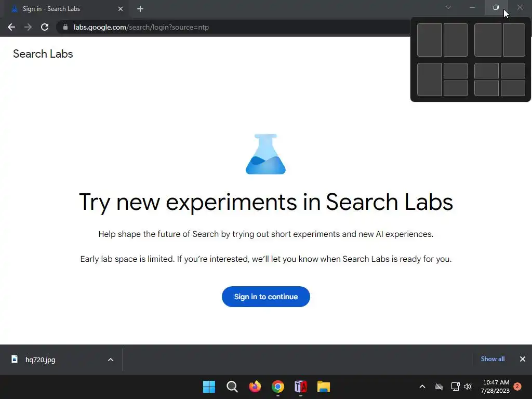Click the Chrome taskbar icon
532x399 pixels.
pyautogui.click(x=278, y=387)
